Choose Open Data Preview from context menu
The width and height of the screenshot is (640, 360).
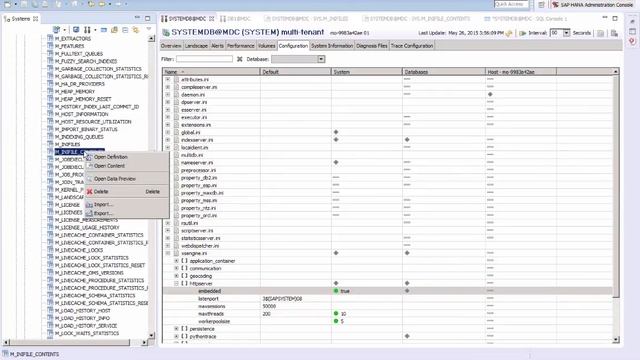[x=115, y=179]
